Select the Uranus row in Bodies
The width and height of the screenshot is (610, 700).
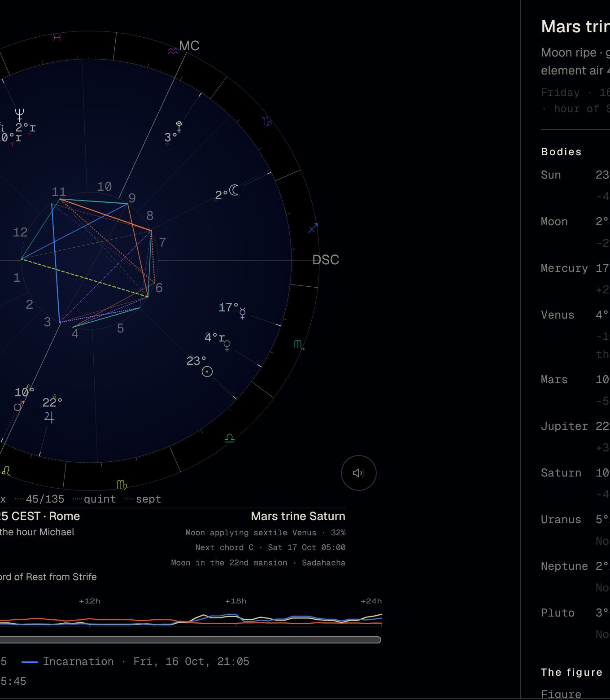tap(575, 529)
